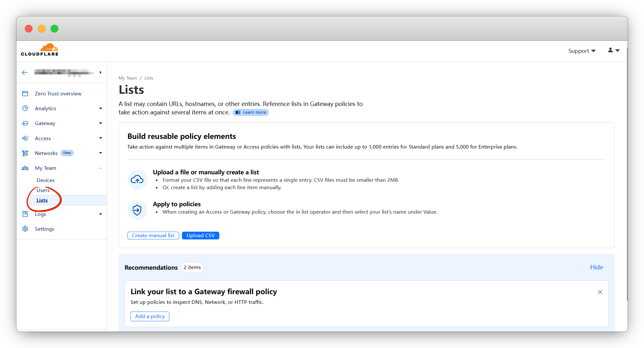Click Create manual list button
Screen dimensions: 644x348
click(153, 236)
